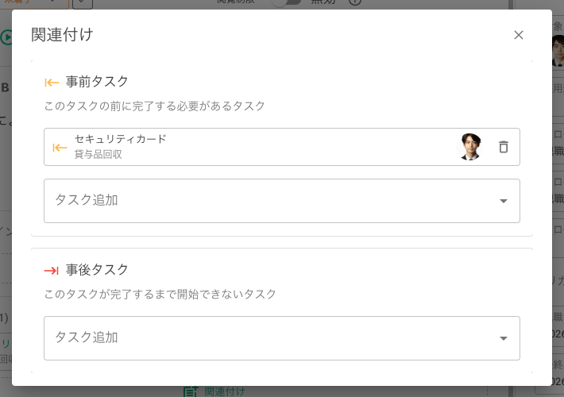Click the orange status button at top left

coord(34,4)
